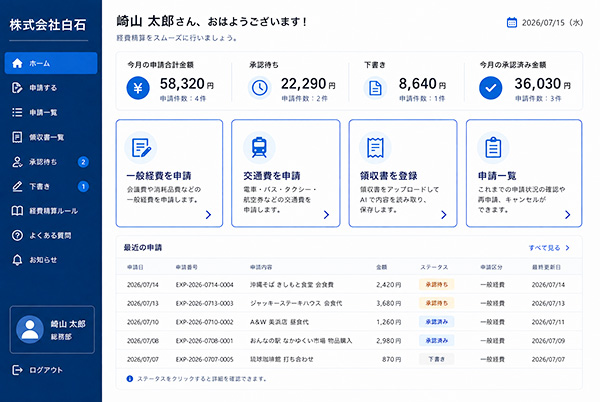Click the yen icon for 今月の申請合計金額

(x=138, y=88)
